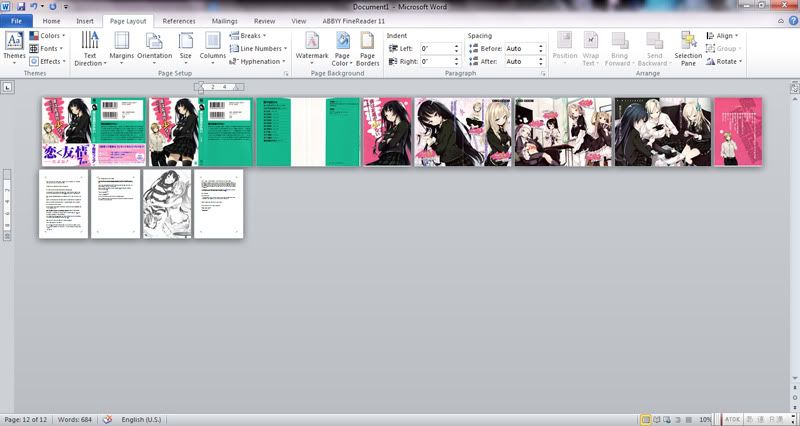The width and height of the screenshot is (800, 426).
Task: Click the Words: 684 counter
Action: pos(74,419)
